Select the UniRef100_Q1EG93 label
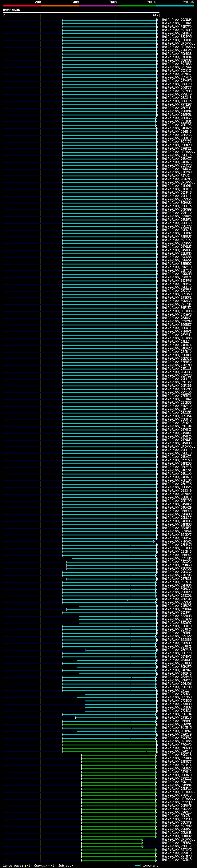The height and width of the screenshot is (868, 197). click(177, 606)
